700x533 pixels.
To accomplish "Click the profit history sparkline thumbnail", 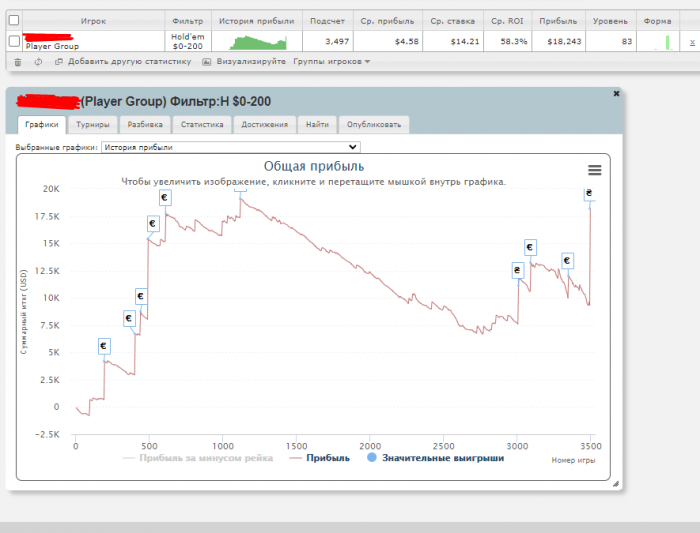I will (258, 42).
